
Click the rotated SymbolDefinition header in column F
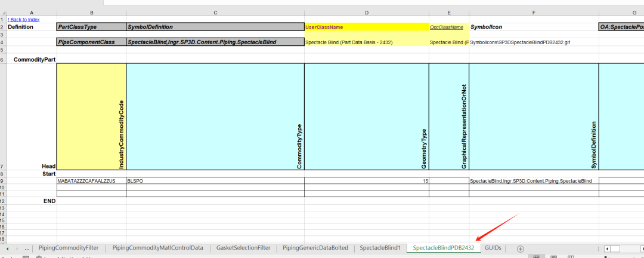[534, 117]
